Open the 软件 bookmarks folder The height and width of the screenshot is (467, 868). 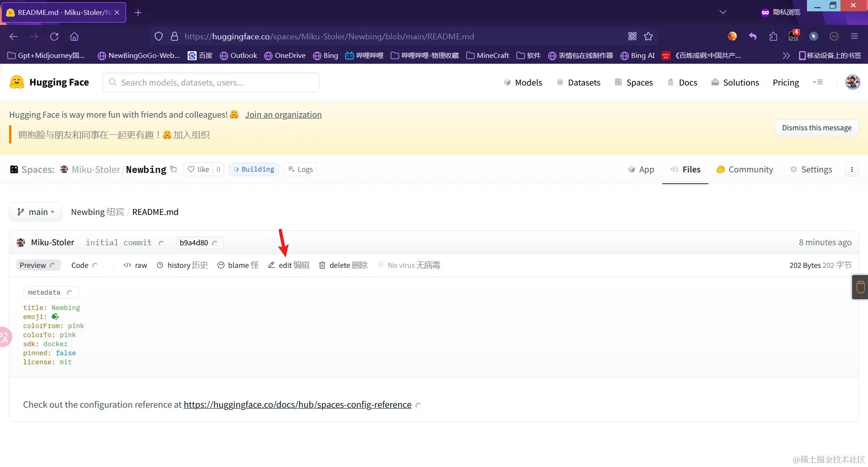(x=528, y=56)
